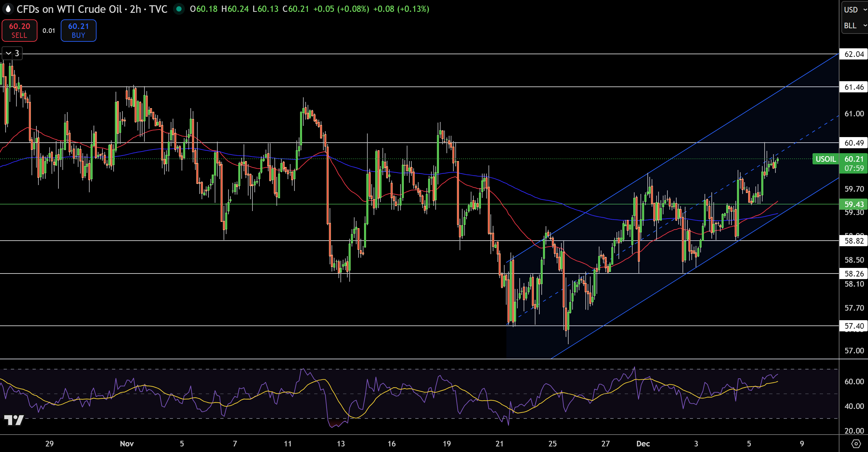Click the Dec date on time axis

(x=643, y=443)
